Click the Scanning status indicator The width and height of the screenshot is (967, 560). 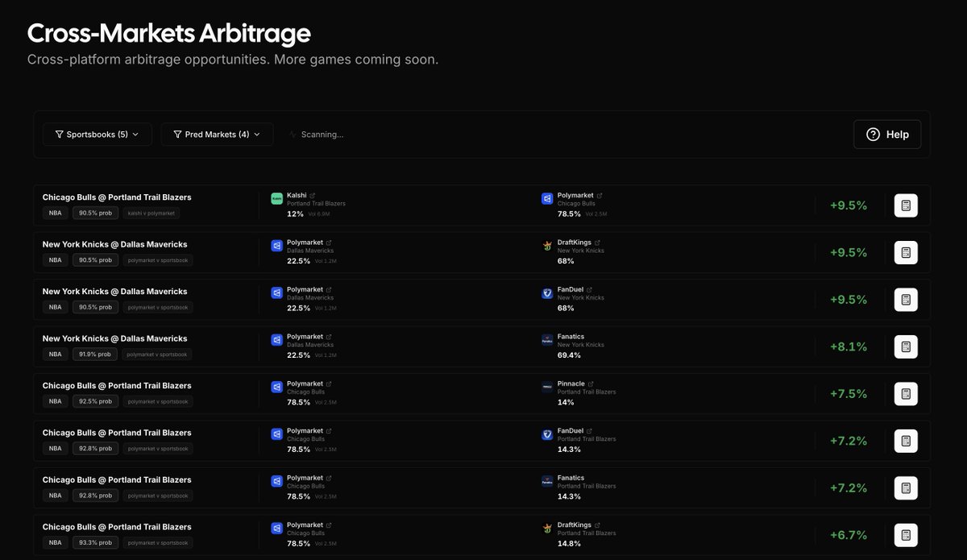tap(317, 135)
